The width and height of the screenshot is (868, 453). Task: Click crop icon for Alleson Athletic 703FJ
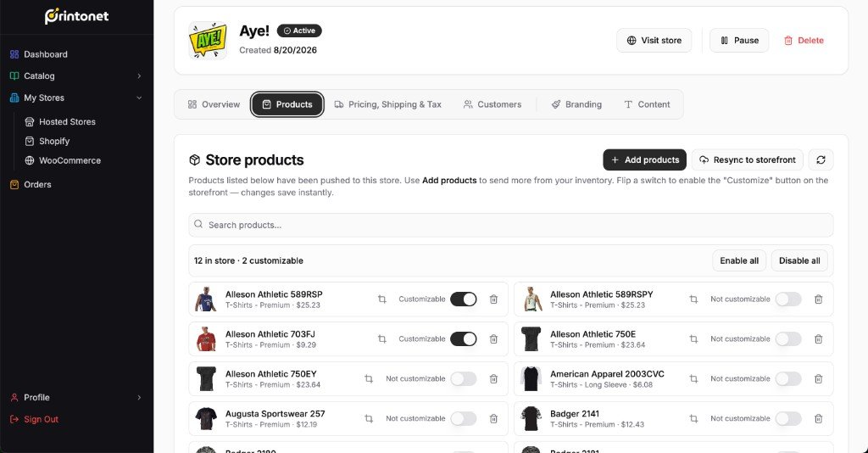[382, 339]
